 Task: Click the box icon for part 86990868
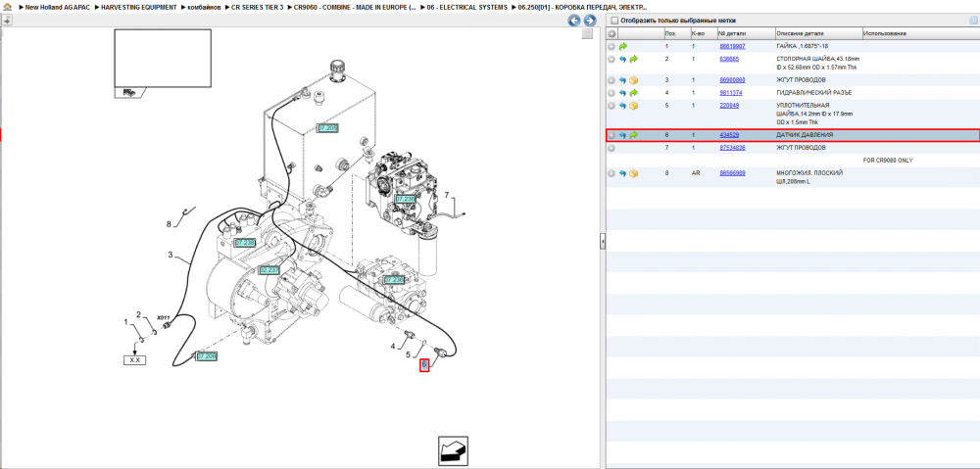(x=634, y=80)
